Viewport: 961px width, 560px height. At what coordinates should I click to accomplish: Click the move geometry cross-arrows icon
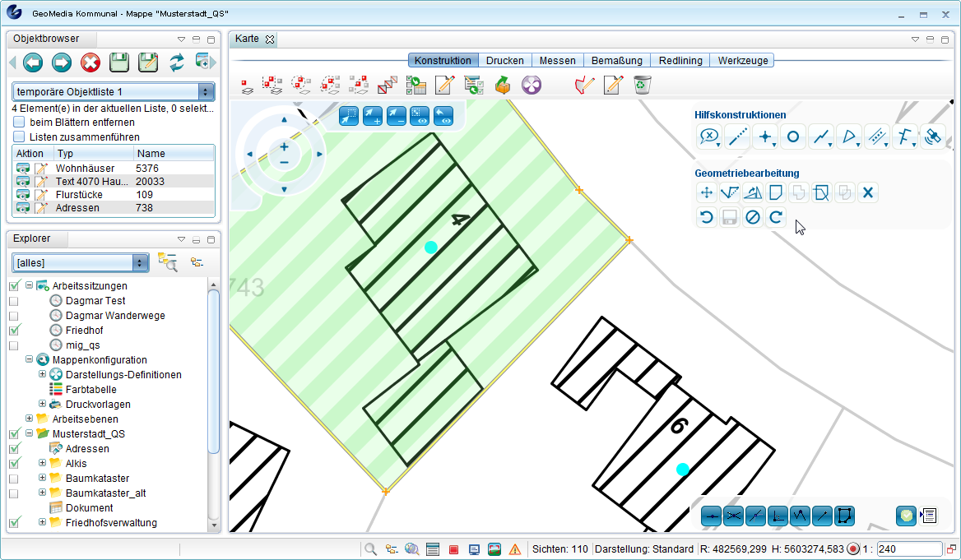click(x=706, y=193)
